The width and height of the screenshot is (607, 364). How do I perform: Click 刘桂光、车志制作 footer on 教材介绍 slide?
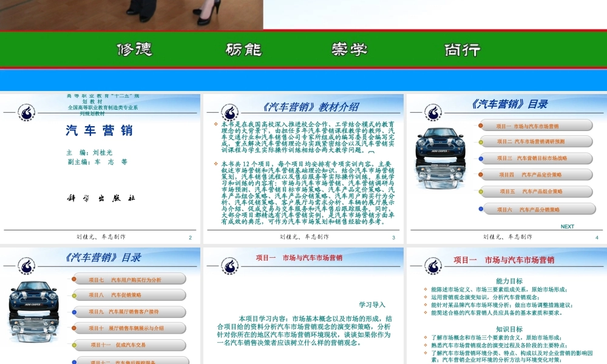[x=304, y=237]
